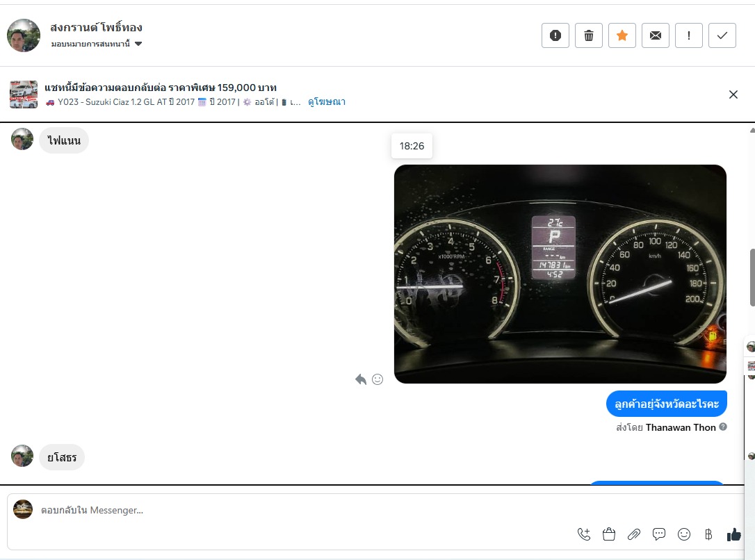The width and height of the screenshot is (755, 560).
Task: Open the shopping bag products icon
Action: tap(608, 534)
